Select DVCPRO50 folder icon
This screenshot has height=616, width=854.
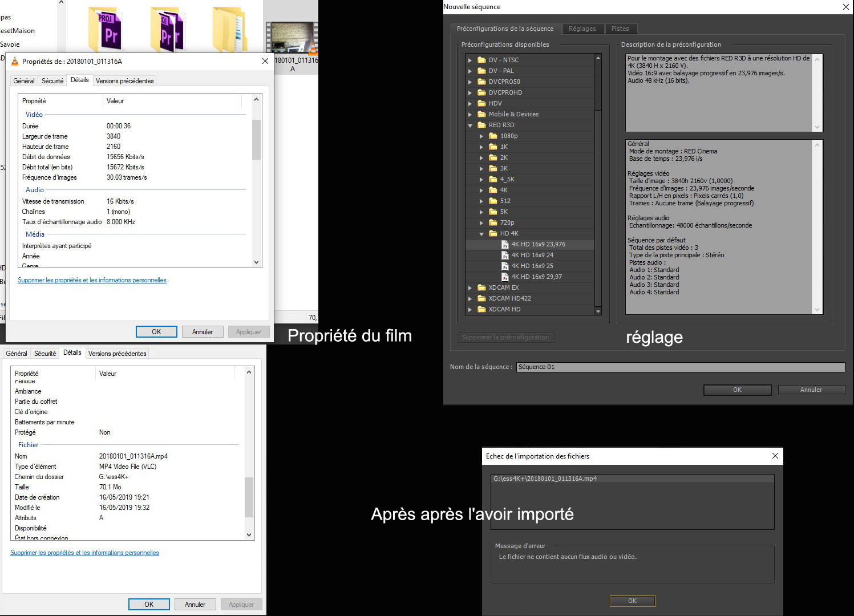pos(481,82)
